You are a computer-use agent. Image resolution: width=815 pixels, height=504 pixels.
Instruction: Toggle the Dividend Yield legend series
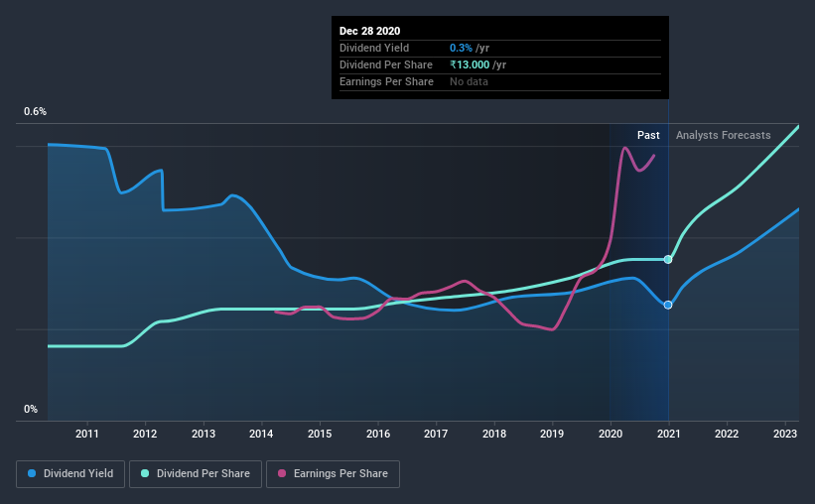pyautogui.click(x=70, y=474)
